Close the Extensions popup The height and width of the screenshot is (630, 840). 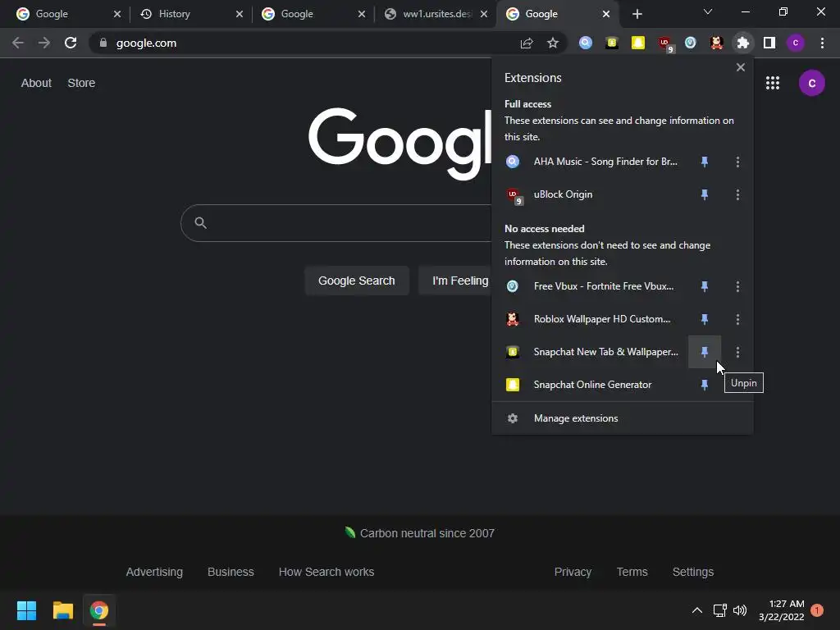pos(741,67)
